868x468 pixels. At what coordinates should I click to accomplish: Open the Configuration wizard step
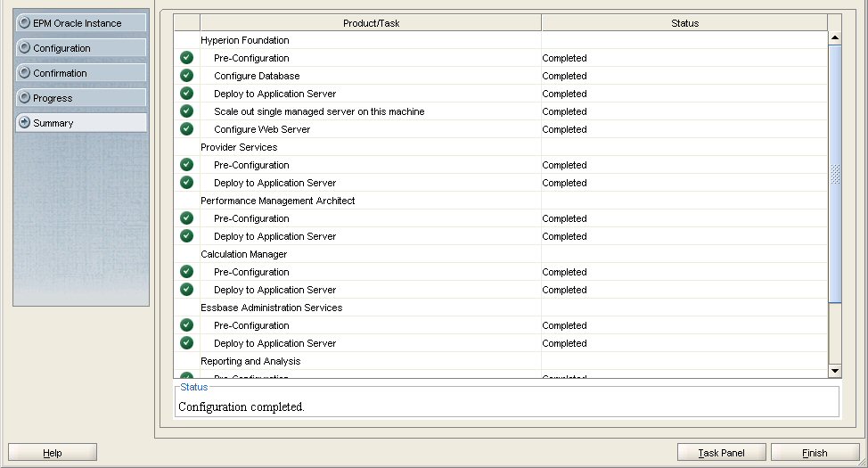coord(81,47)
